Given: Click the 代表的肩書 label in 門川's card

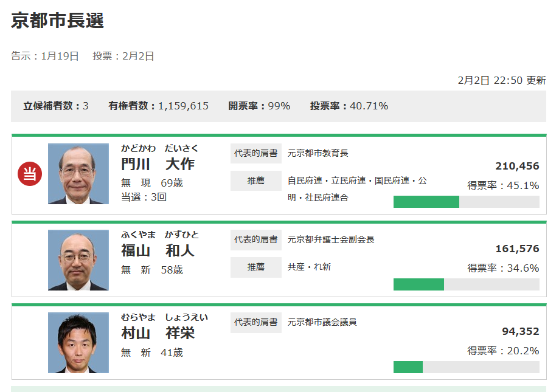Looking at the screenshot, I should point(256,153).
